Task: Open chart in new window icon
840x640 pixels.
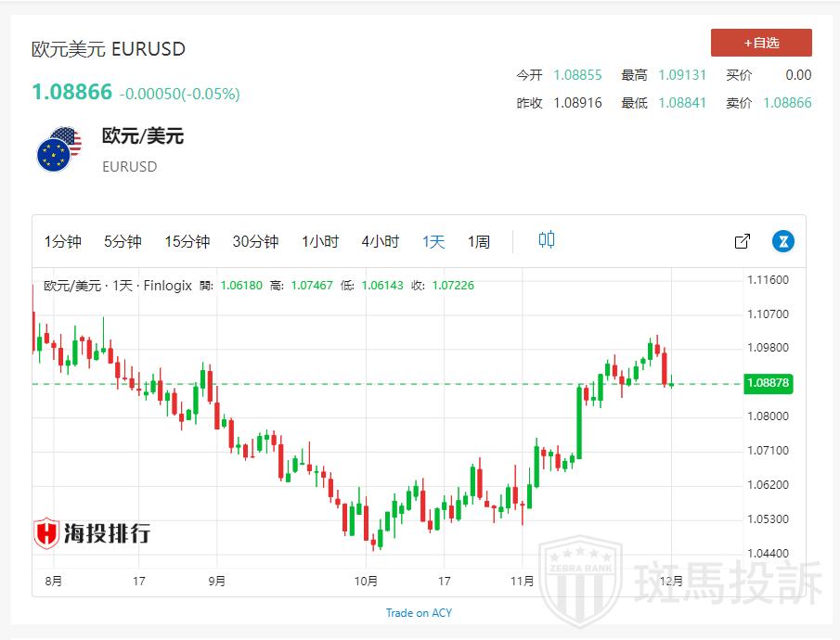Action: pyautogui.click(x=743, y=241)
